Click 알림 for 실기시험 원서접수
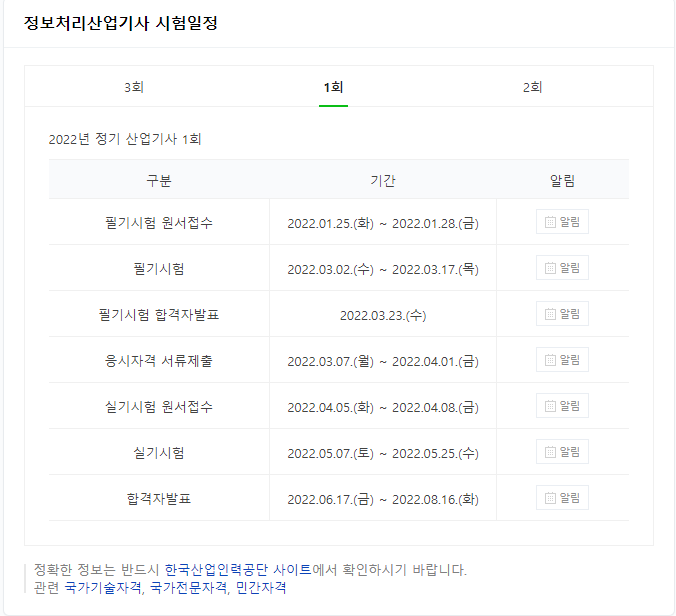The height and width of the screenshot is (616, 676). (562, 406)
